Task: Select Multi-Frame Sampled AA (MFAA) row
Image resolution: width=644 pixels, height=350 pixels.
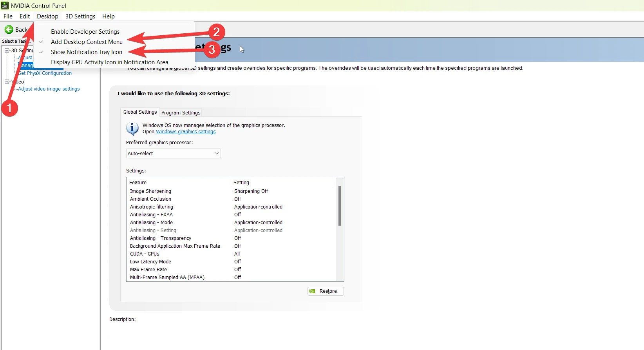Action: point(231,277)
